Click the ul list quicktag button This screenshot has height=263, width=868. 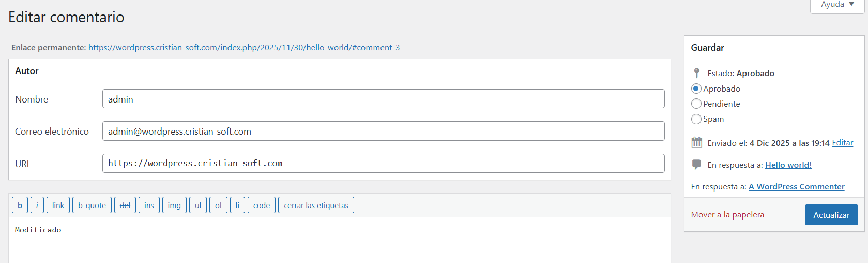tap(198, 206)
